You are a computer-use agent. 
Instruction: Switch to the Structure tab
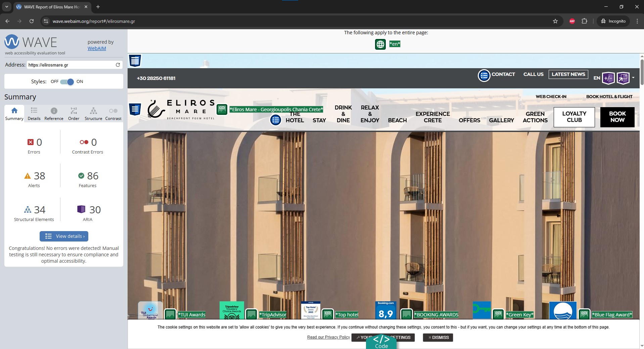point(93,114)
